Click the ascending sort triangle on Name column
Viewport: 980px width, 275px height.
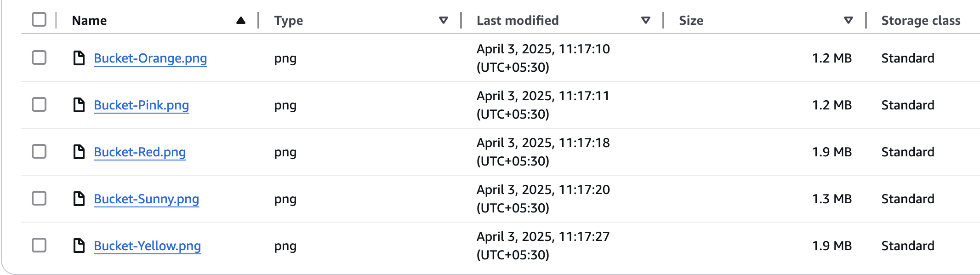click(x=241, y=20)
